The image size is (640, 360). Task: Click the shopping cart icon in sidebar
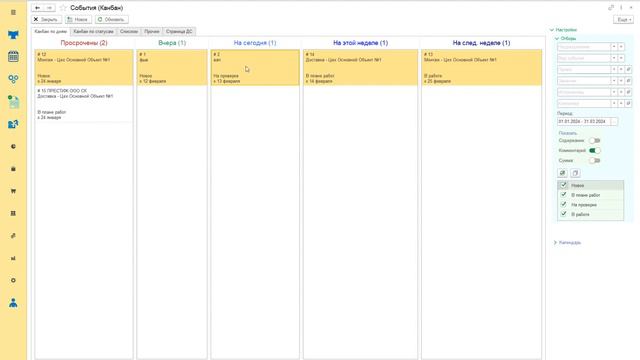point(13,191)
